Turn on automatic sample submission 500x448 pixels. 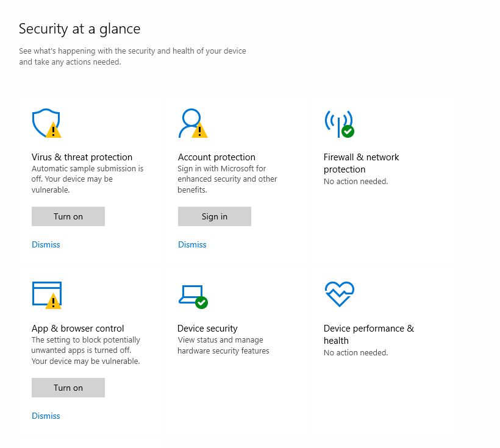(x=68, y=216)
